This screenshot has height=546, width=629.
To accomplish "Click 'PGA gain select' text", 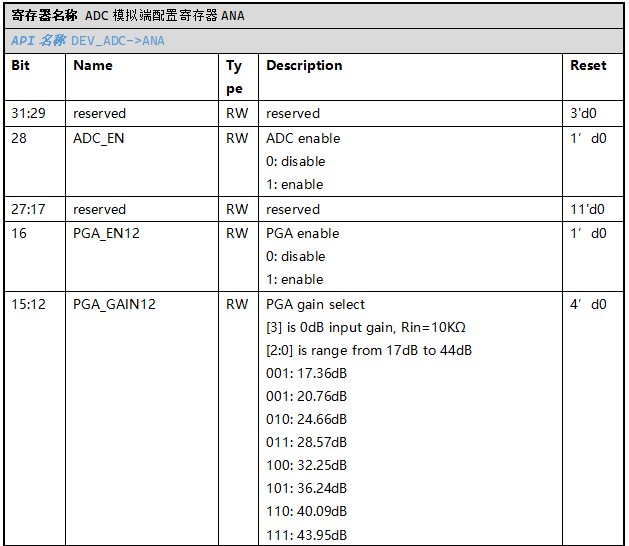I will 316,305.
